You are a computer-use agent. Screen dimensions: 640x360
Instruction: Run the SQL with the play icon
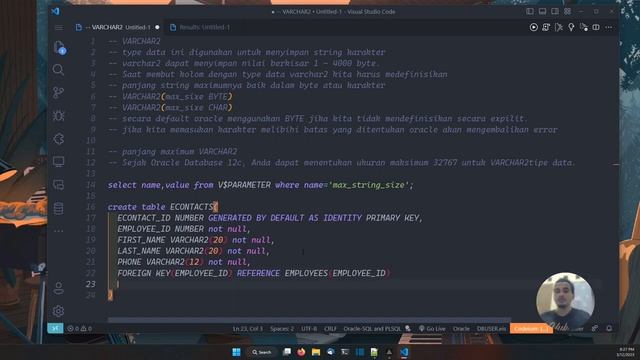(x=533, y=27)
